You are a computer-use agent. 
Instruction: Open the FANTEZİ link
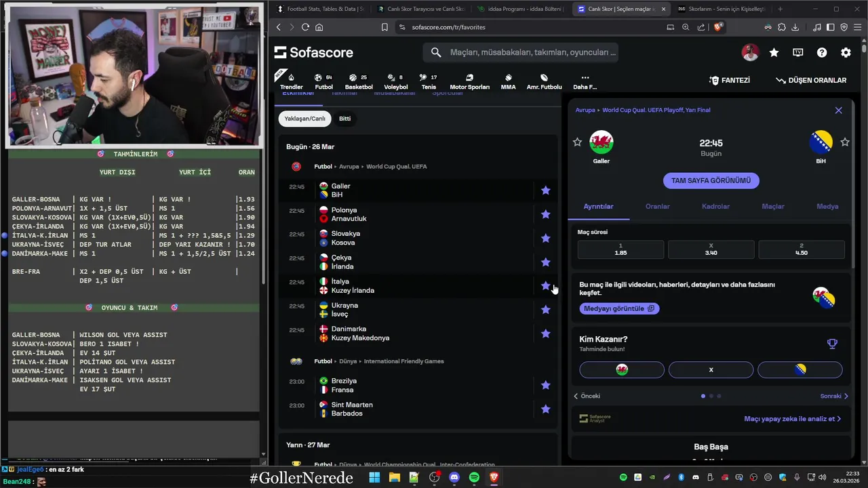coord(730,80)
